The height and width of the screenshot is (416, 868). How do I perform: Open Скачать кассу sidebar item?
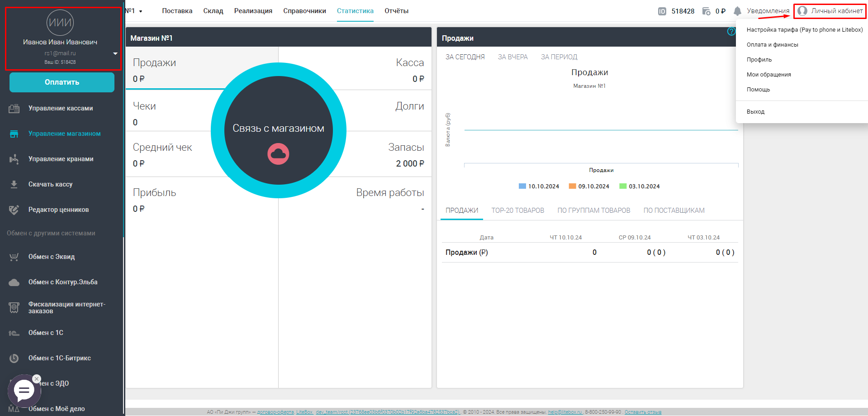pyautogui.click(x=50, y=184)
